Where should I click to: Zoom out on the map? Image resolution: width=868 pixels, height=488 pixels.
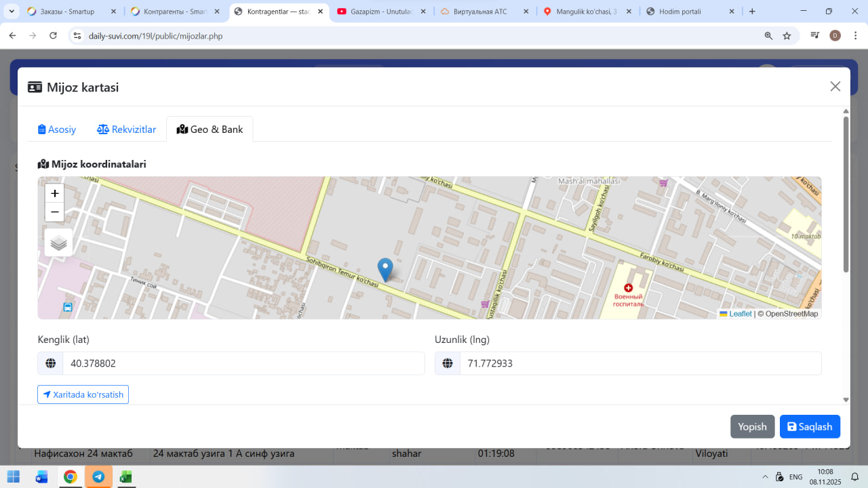55,212
